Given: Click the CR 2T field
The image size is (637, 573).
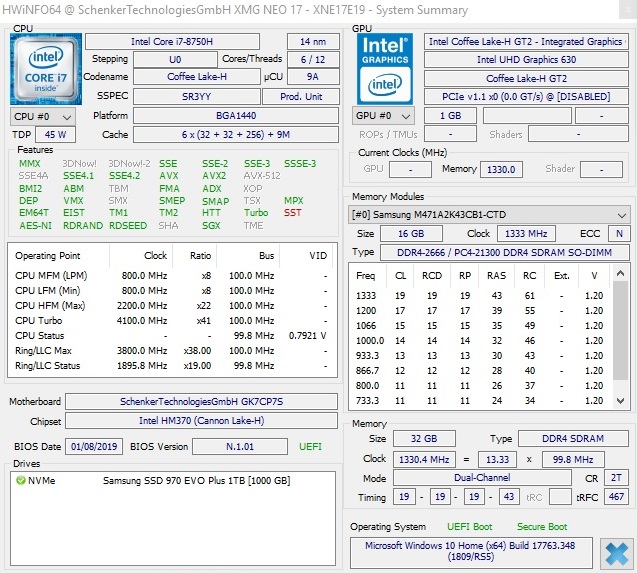Looking at the screenshot, I should [616, 478].
